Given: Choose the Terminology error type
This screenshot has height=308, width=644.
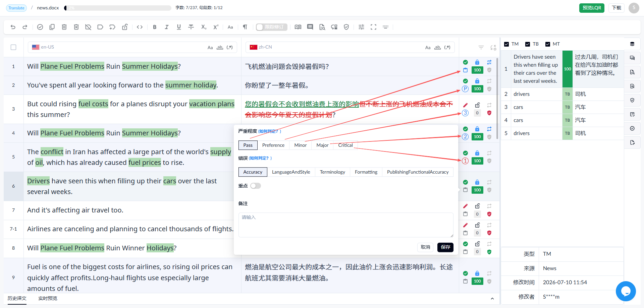Looking at the screenshot, I should (x=332, y=172).
